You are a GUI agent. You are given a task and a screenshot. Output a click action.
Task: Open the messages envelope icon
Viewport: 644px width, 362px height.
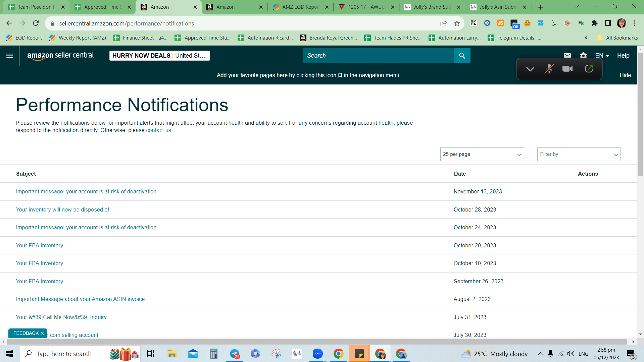coord(567,56)
